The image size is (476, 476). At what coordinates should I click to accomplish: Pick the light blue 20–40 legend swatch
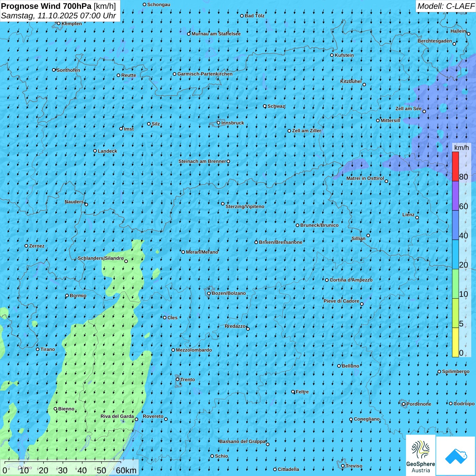click(455, 255)
